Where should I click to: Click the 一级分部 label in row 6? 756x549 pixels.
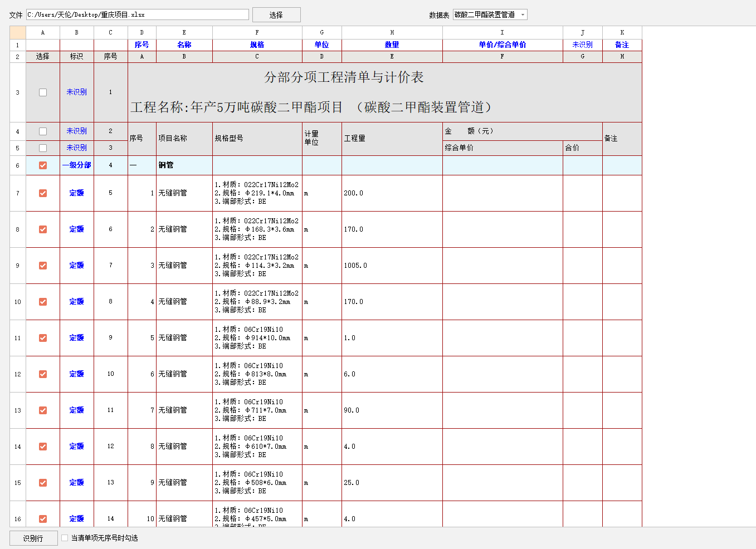click(77, 165)
